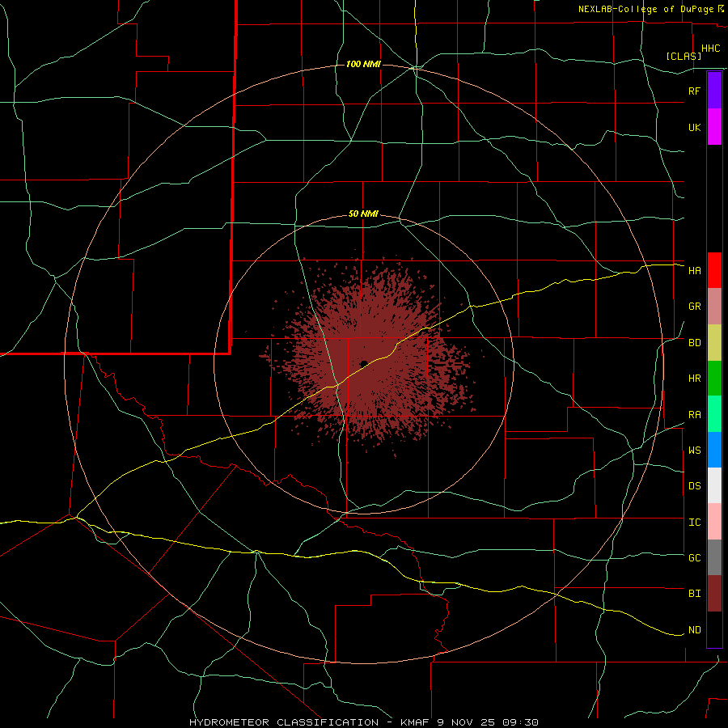Click the UK legend label
The height and width of the screenshot is (728, 728).
click(x=694, y=127)
